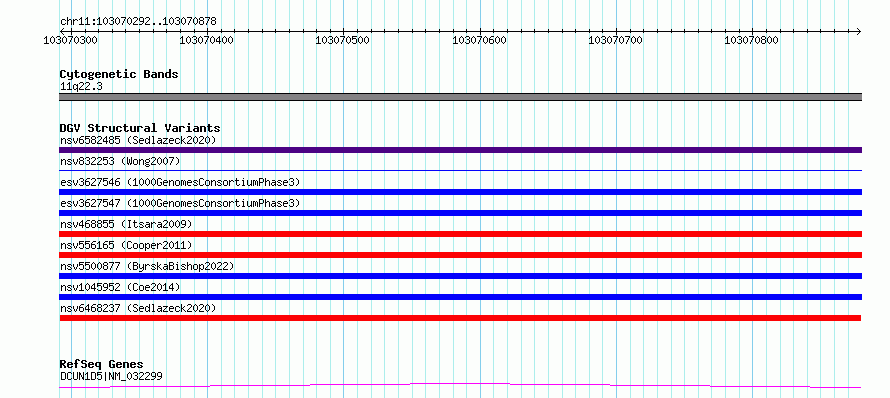Click the RefSeq Genes track heading
Viewport: 890px width, 398px height.
[101, 364]
